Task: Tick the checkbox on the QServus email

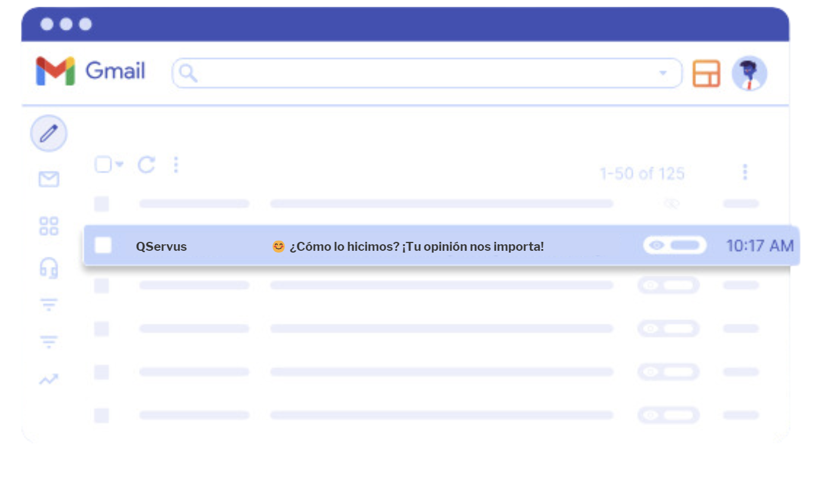Action: click(x=103, y=245)
